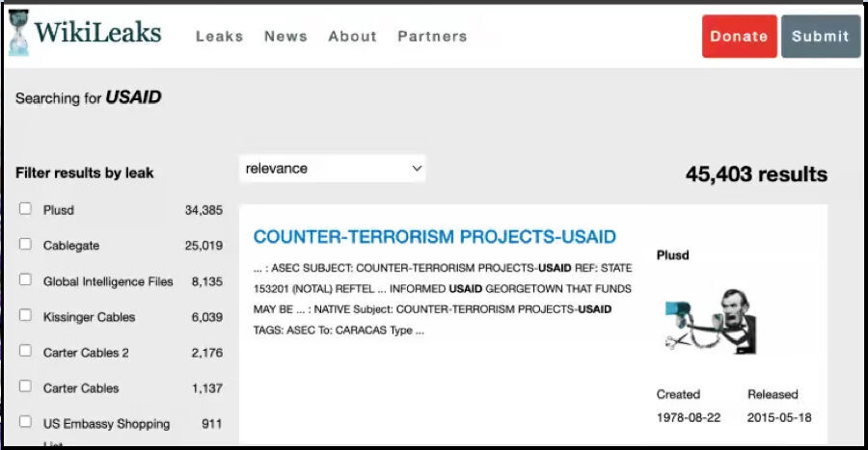The image size is (868, 450).
Task: Click the WikiLeaks site title text
Action: pos(98,32)
